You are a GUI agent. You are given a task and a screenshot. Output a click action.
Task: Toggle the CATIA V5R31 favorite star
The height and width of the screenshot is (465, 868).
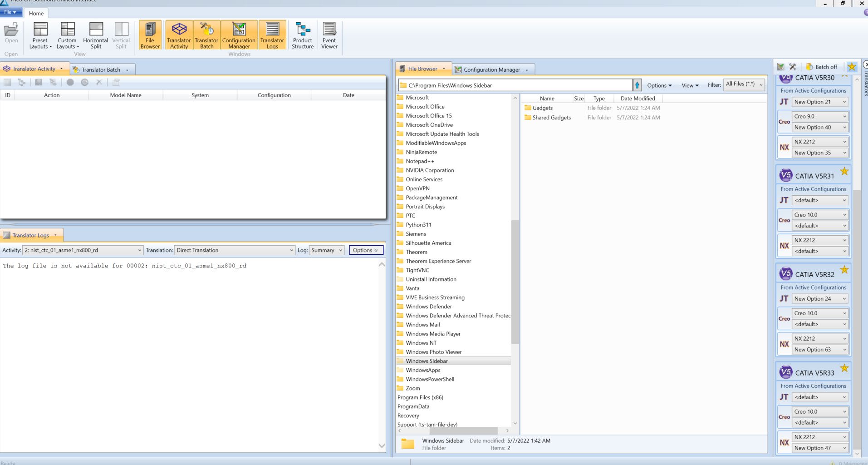click(x=844, y=171)
